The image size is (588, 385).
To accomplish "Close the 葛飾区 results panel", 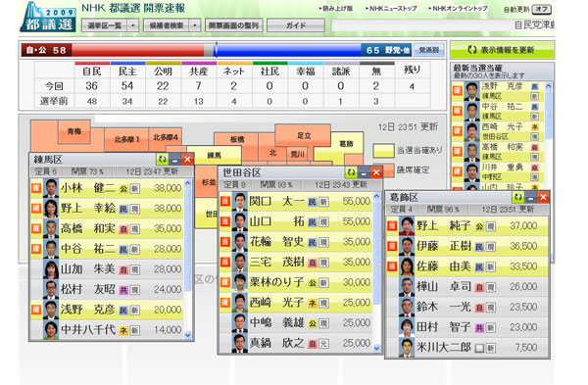I will pos(543,197).
